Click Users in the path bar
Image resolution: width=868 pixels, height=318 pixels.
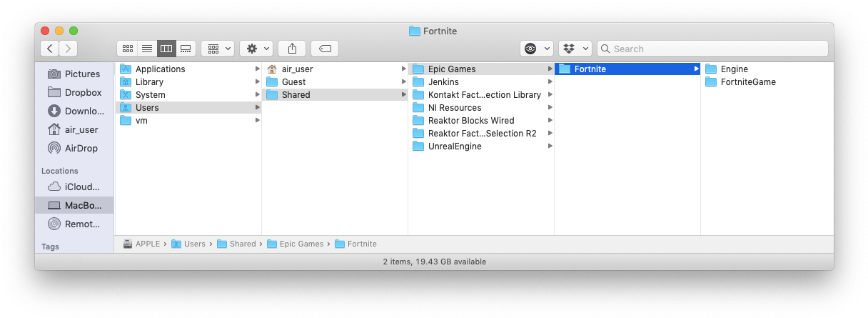click(x=188, y=244)
